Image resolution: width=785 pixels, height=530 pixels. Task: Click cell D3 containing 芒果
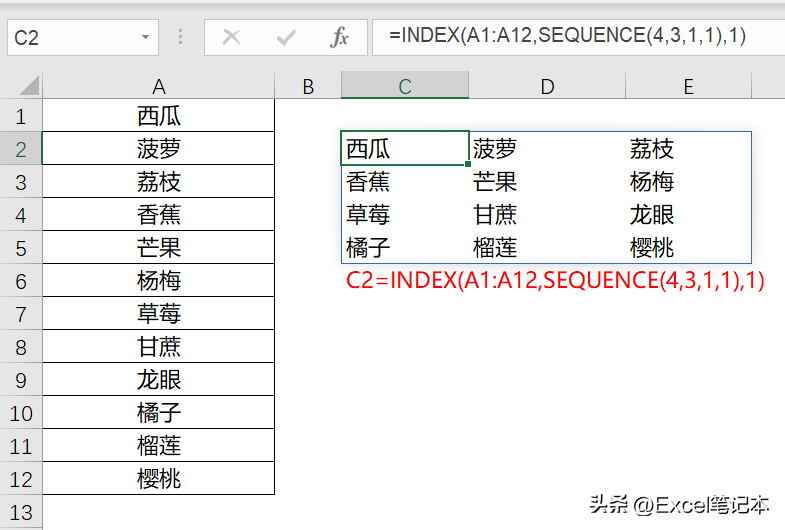coord(547,181)
